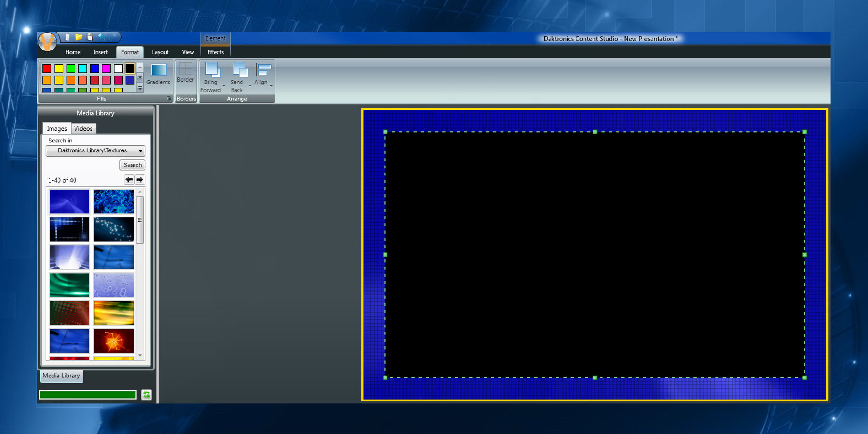Open the Gradients fill gallery
This screenshot has height=434, width=868.
point(159,74)
